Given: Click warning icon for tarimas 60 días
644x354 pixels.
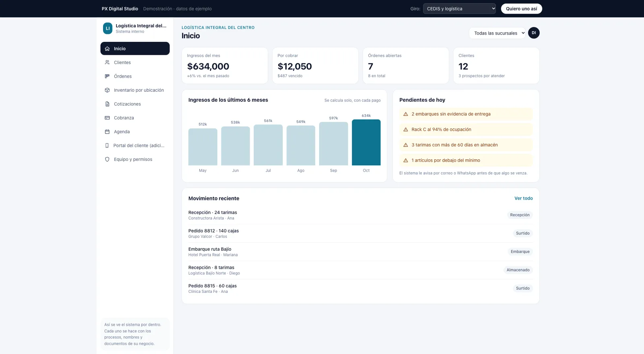Looking at the screenshot, I should [406, 145].
